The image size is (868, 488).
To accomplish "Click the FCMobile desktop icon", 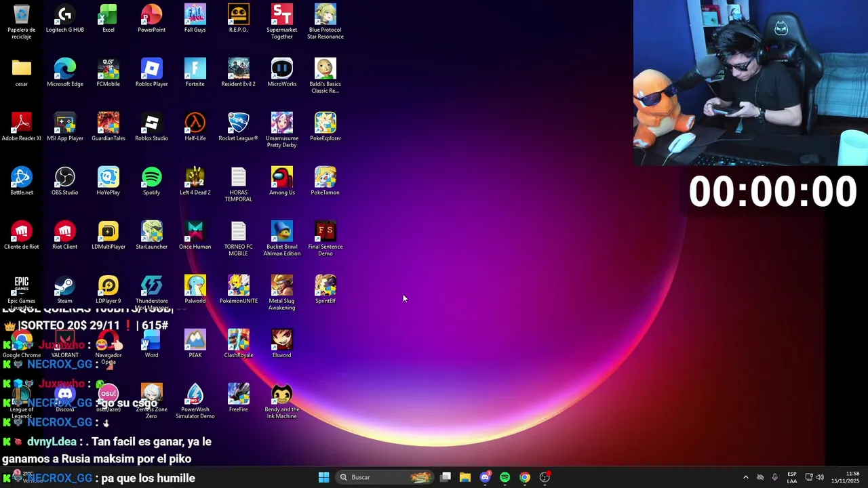I will 108,73.
